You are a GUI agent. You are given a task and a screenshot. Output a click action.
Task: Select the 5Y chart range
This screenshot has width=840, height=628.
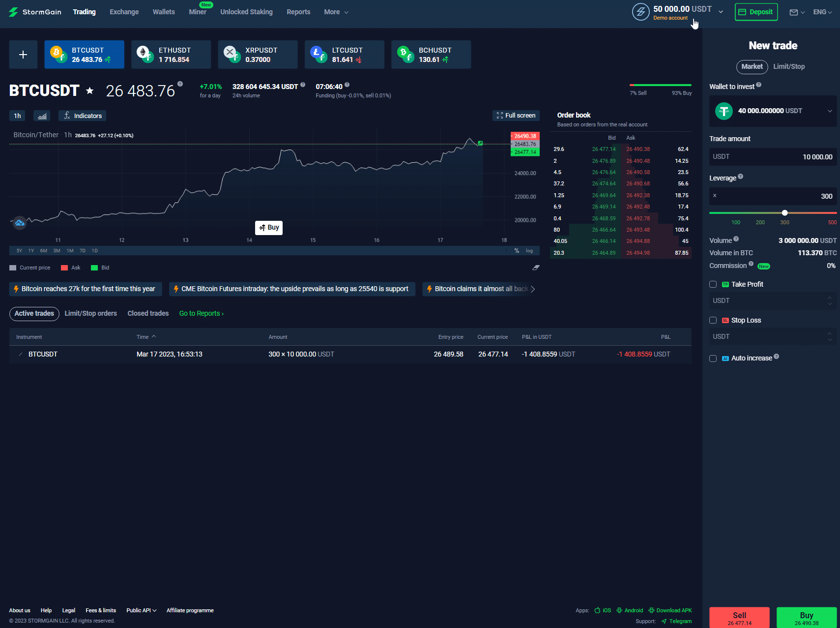click(19, 251)
